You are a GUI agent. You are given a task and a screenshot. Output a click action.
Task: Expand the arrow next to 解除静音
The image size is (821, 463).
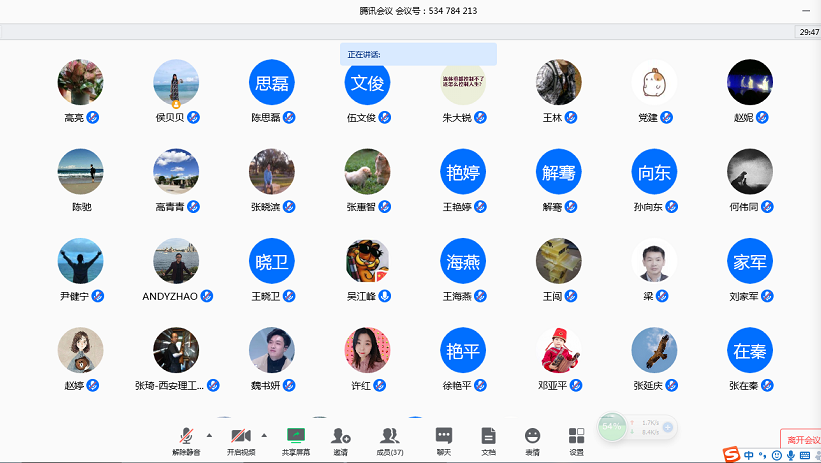[x=209, y=435]
